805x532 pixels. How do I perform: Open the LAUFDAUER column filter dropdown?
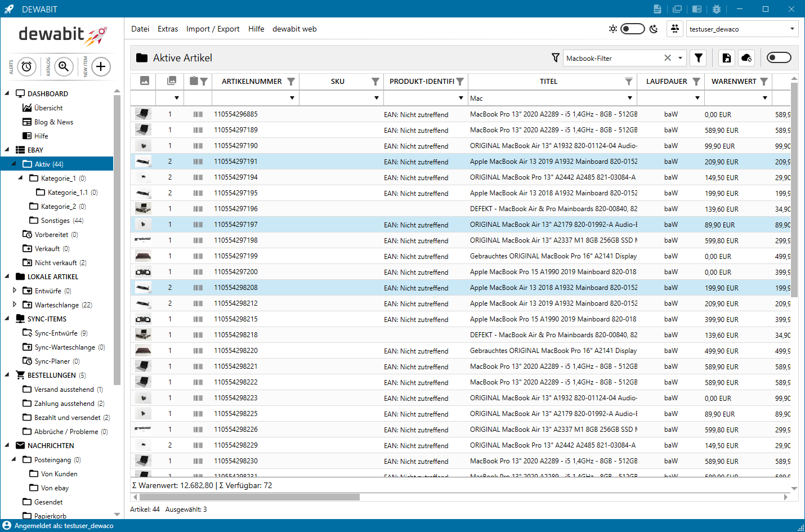tap(697, 98)
